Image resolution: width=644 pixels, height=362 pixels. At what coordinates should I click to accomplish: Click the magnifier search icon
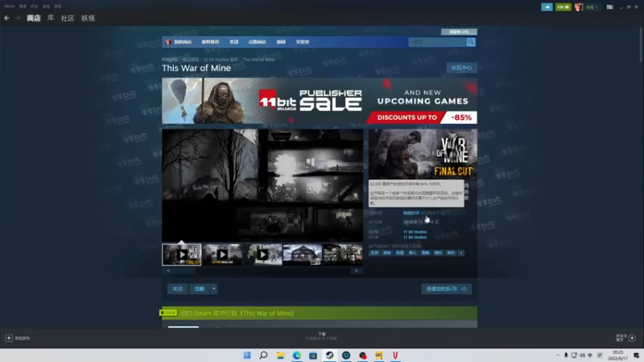(471, 42)
